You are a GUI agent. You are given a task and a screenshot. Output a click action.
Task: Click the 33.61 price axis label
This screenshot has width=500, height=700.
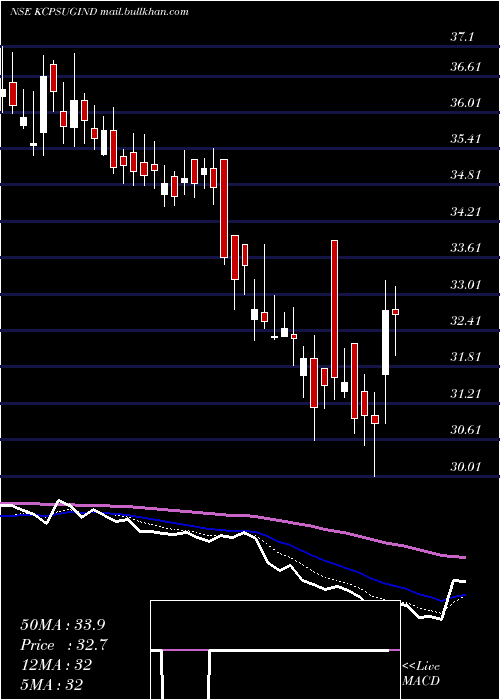point(465,248)
